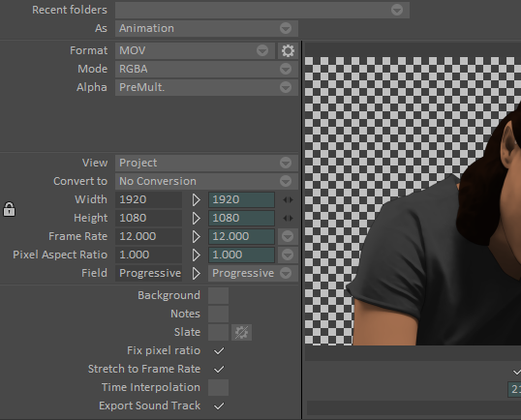The image size is (521, 420).
Task: Open Slate settings icon
Action: (241, 332)
